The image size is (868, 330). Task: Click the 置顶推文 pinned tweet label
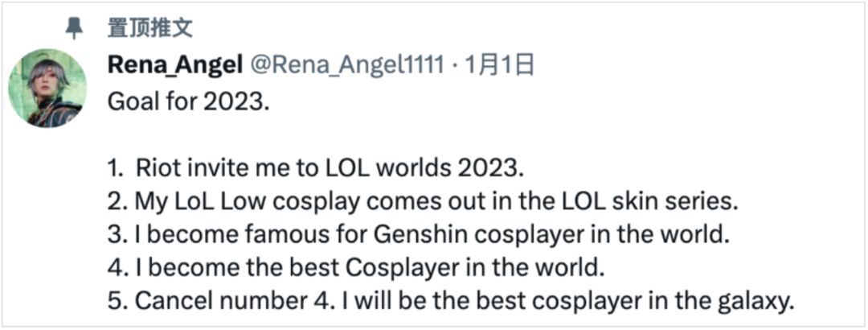point(150,28)
